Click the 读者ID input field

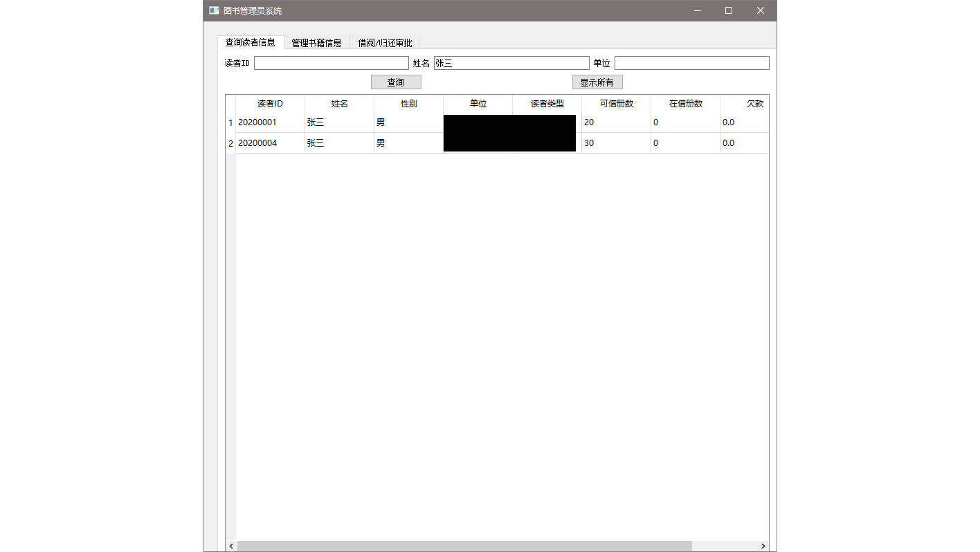click(332, 63)
